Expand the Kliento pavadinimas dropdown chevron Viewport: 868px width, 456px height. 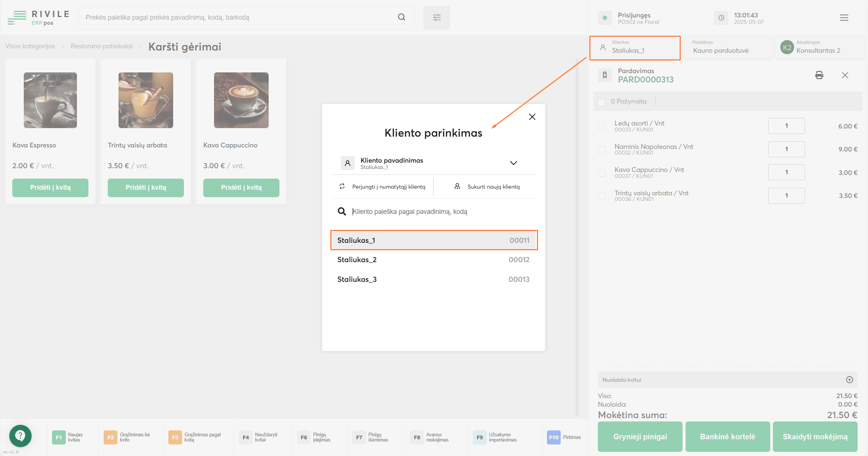coord(513,163)
